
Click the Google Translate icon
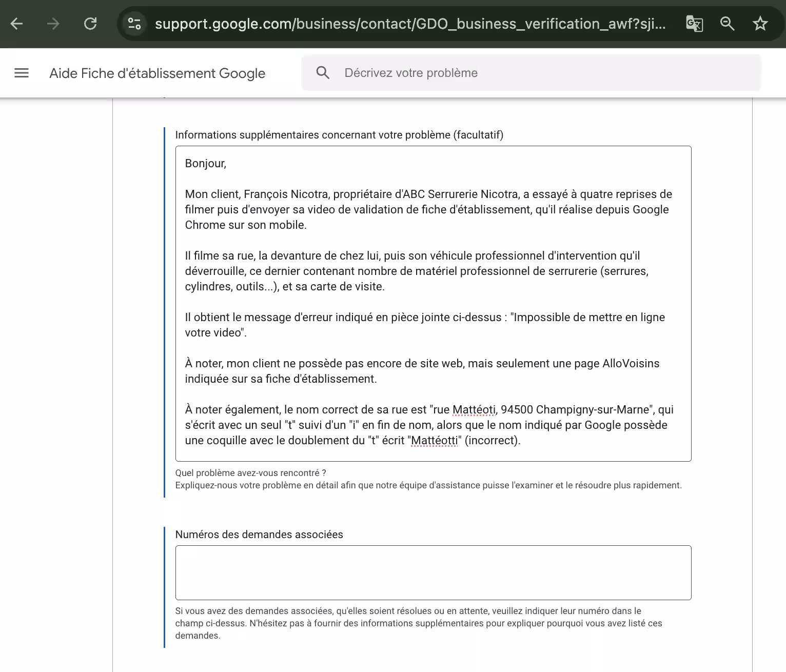pos(694,24)
